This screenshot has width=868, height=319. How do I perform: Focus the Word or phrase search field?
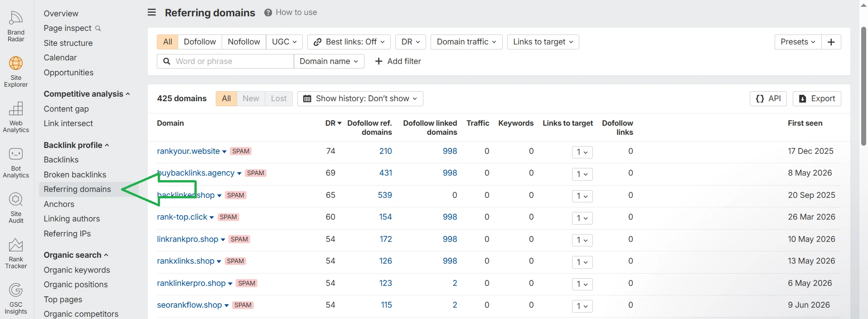pos(225,61)
